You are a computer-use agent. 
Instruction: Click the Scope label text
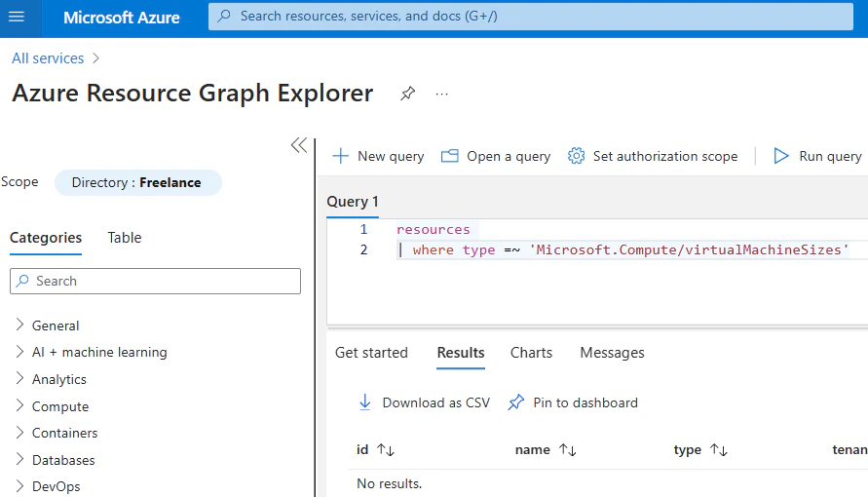pos(19,182)
